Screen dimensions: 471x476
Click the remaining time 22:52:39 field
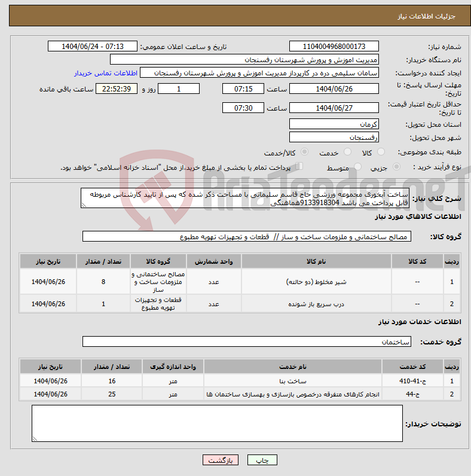tap(117, 89)
